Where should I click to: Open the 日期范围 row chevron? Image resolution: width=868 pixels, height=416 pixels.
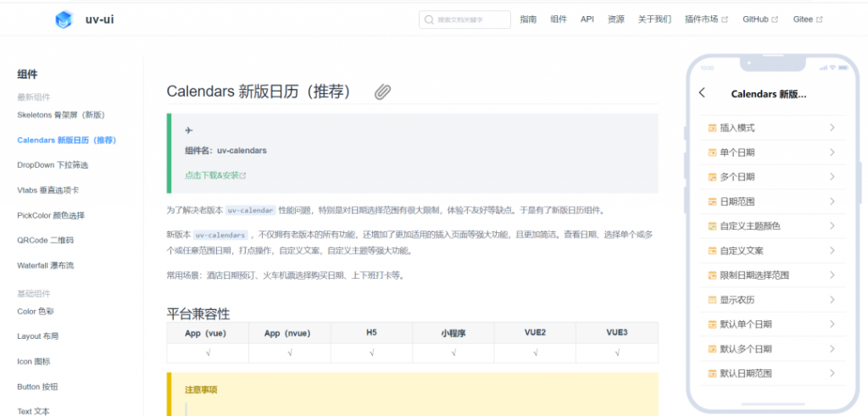[832, 202]
